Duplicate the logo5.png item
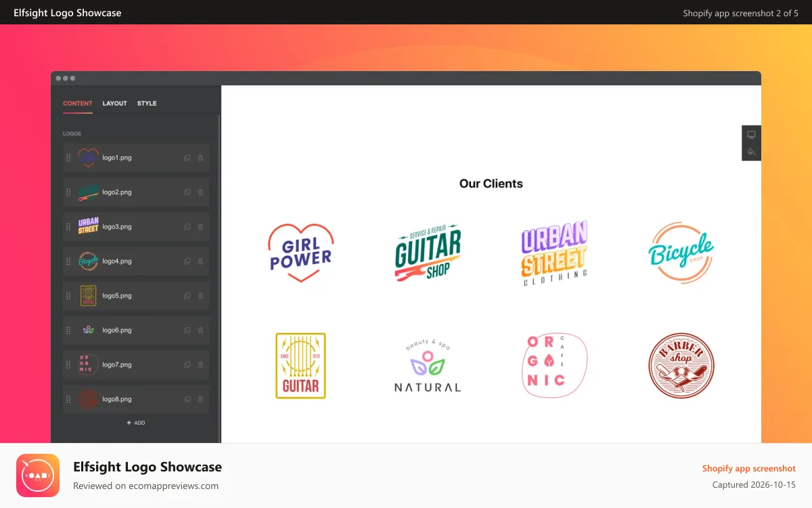This screenshot has width=812, height=508. point(187,296)
